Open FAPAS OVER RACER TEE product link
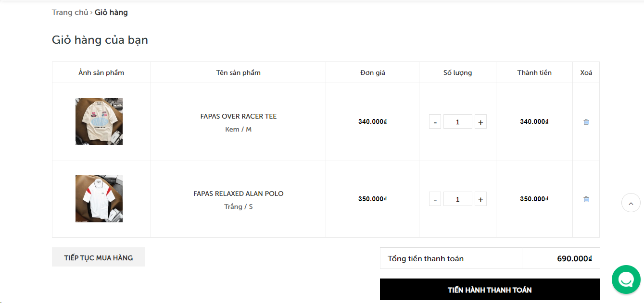The height and width of the screenshot is (303, 644). tap(239, 116)
